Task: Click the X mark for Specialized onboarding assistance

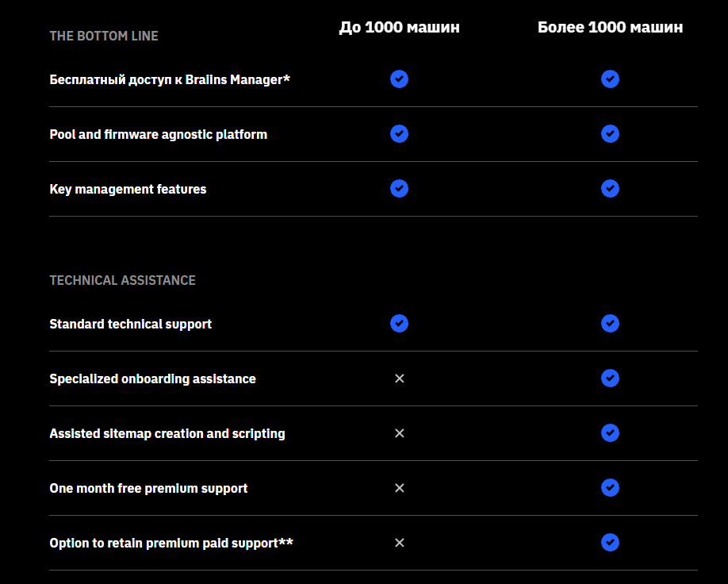Action: [399, 378]
